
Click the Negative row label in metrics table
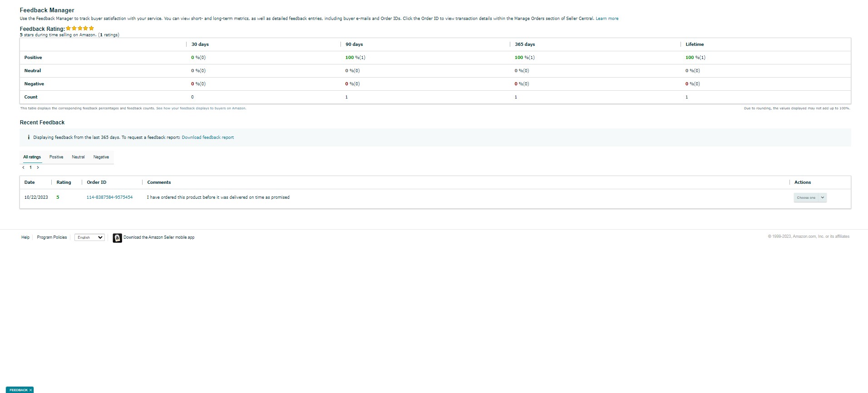pyautogui.click(x=34, y=84)
